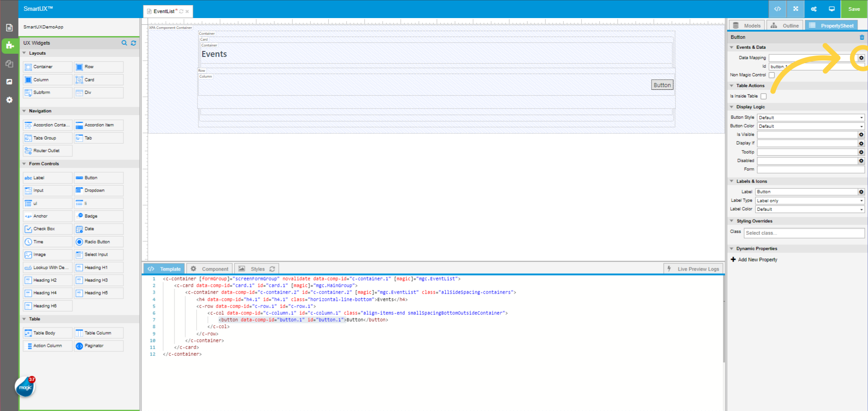868x411 pixels.
Task: Click the Select class field under Styling Overrides
Action: click(x=804, y=233)
